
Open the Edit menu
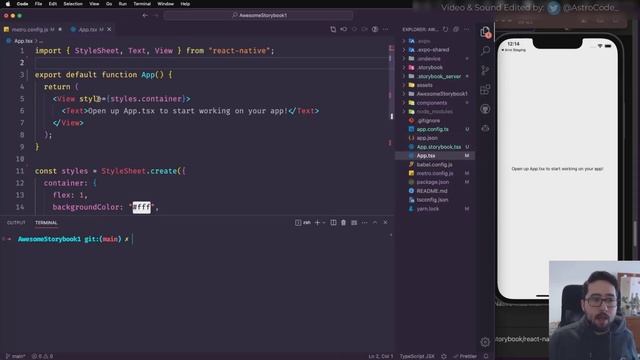(53, 4)
